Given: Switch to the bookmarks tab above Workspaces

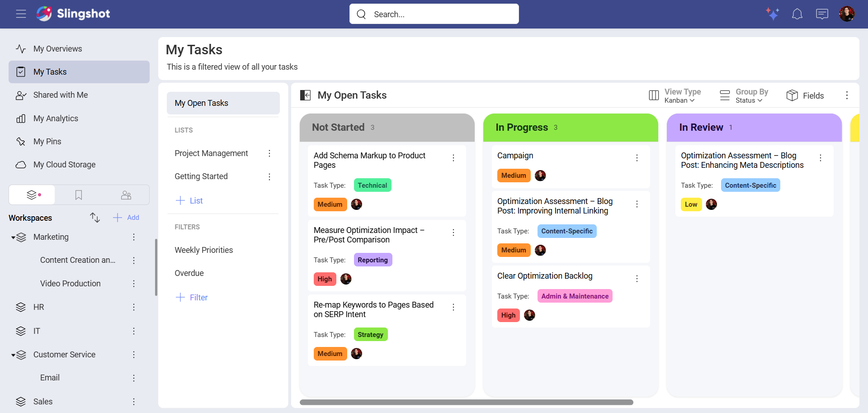Looking at the screenshot, I should [x=79, y=195].
